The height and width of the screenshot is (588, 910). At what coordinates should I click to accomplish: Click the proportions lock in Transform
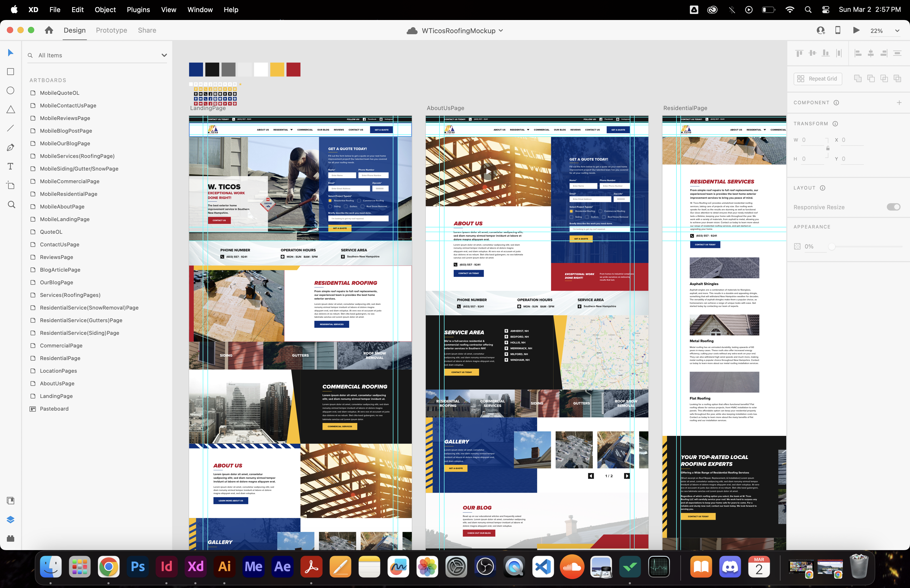point(828,148)
